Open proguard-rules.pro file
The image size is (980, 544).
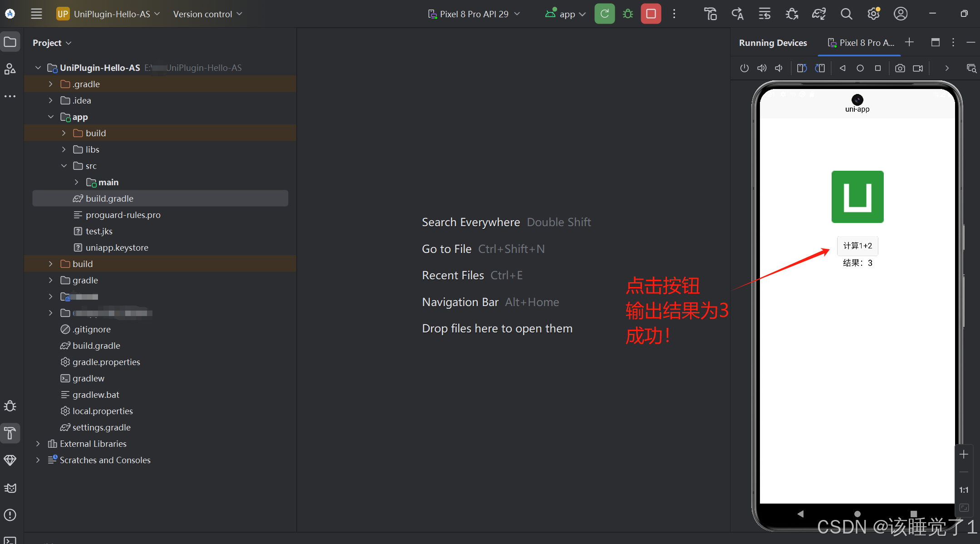123,215
